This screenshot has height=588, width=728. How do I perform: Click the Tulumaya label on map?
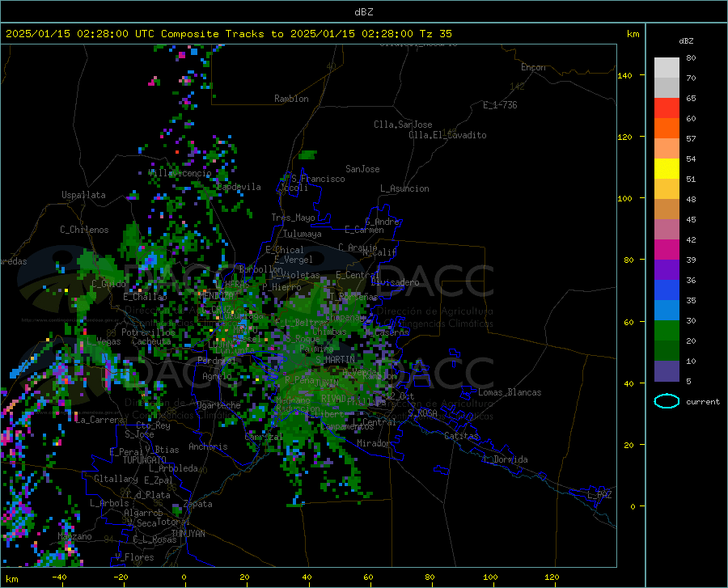click(303, 234)
